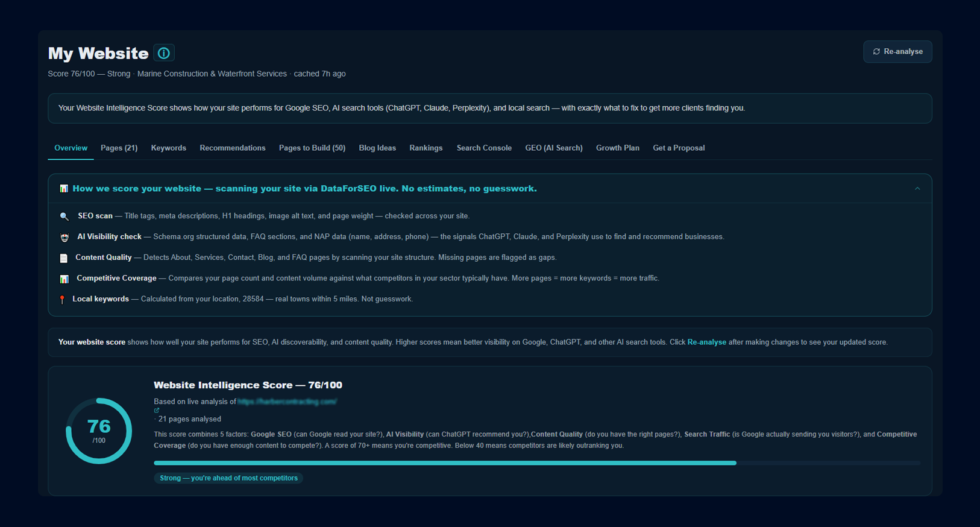Switch to the Pages (21) tab
This screenshot has width=980, height=527.
pos(119,148)
